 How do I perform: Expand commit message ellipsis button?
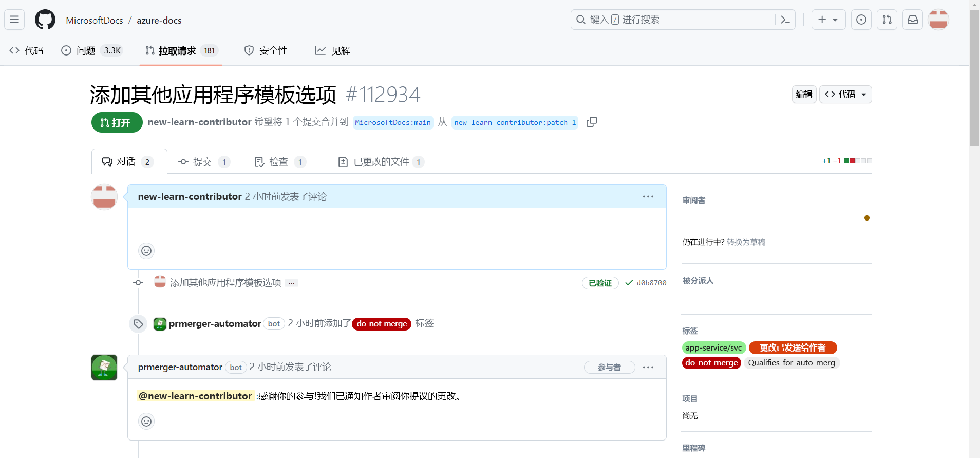coord(292,283)
